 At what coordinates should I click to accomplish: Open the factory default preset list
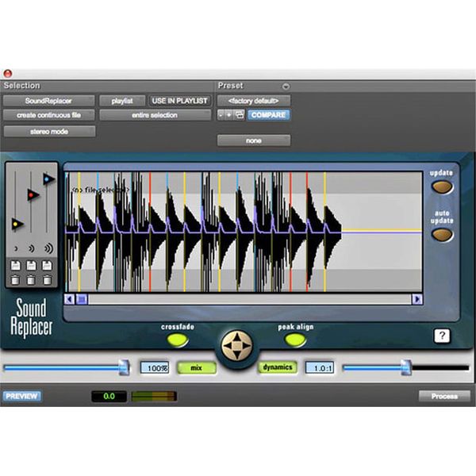click(x=254, y=101)
